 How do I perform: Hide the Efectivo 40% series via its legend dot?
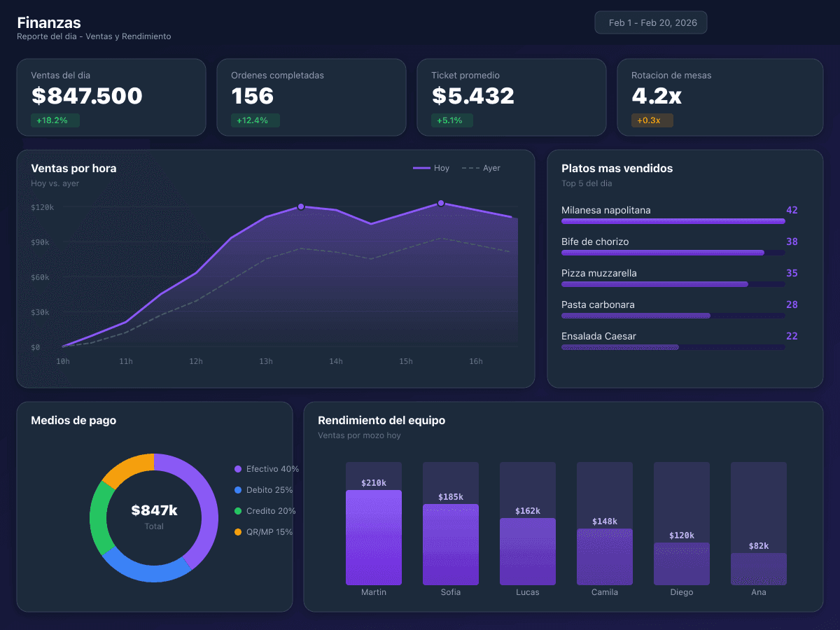click(x=239, y=469)
